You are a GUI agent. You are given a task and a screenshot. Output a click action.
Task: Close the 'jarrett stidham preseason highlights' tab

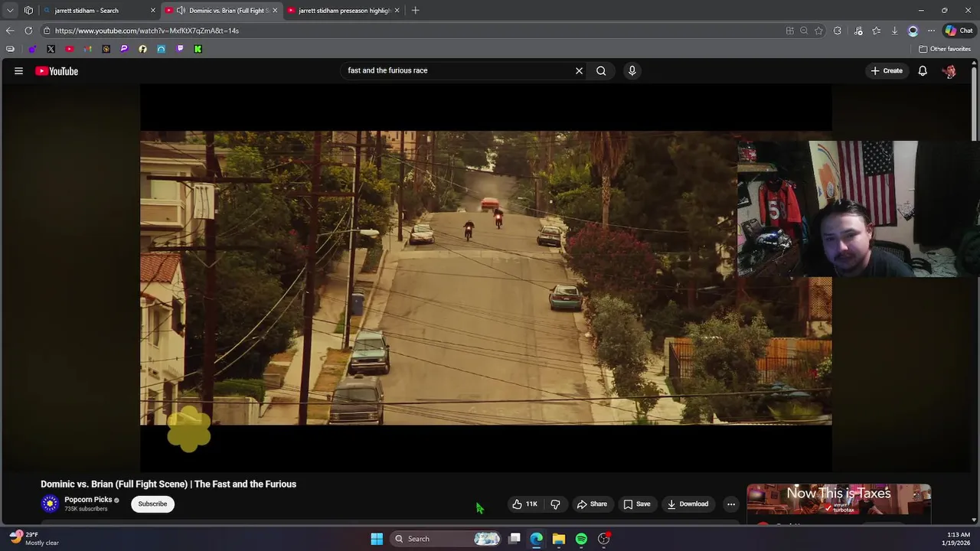[x=397, y=11]
